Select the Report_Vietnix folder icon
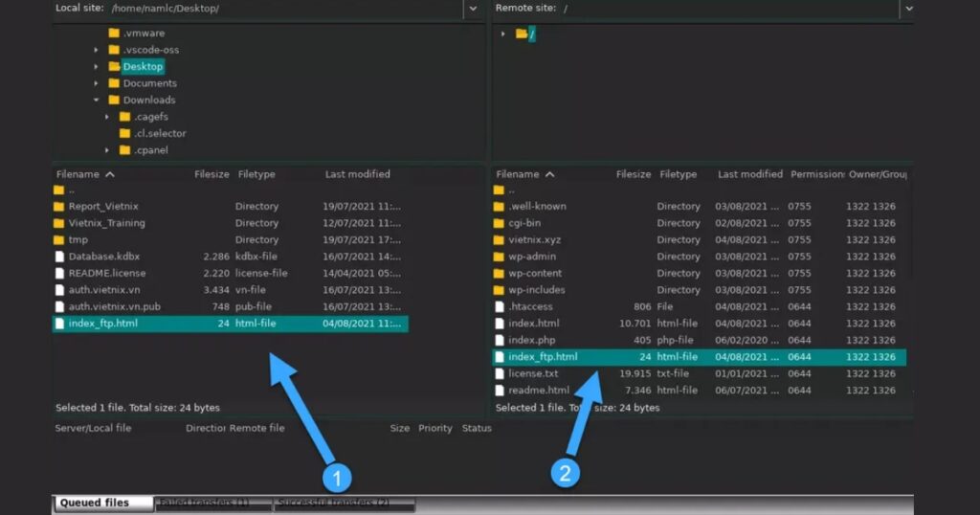 58,206
